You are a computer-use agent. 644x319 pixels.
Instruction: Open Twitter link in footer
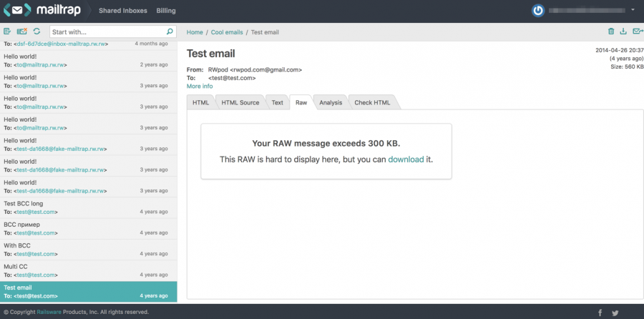click(615, 313)
